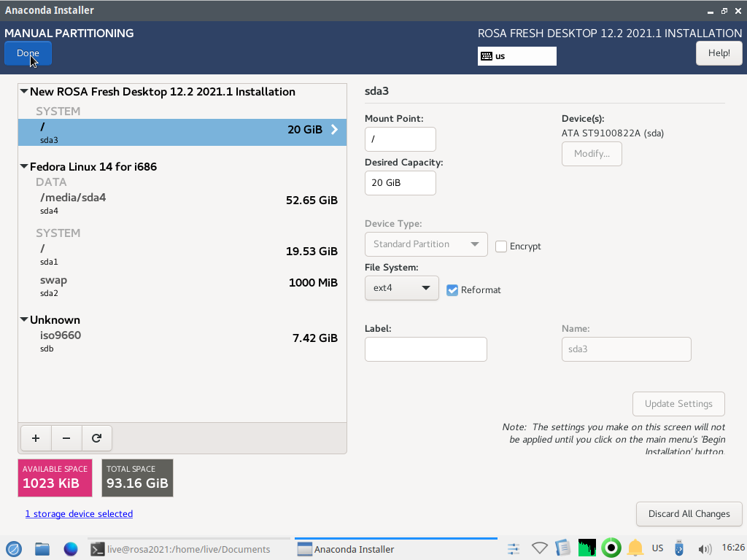Open the File System ext4 dropdown
Screen dimensions: 747x560
[x=401, y=288]
